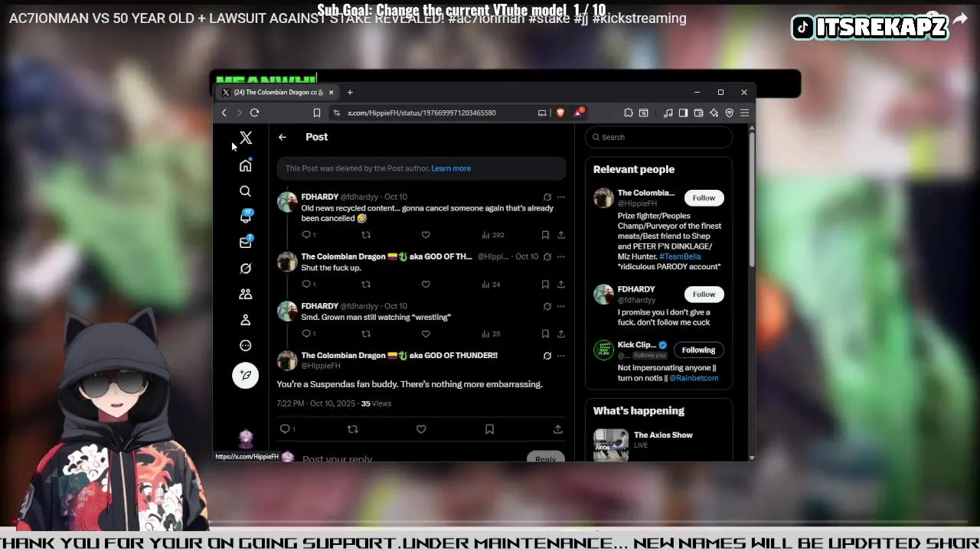Close The Colombian Dragon browser tab
Viewport: 980px width, 551px height.
(x=331, y=93)
